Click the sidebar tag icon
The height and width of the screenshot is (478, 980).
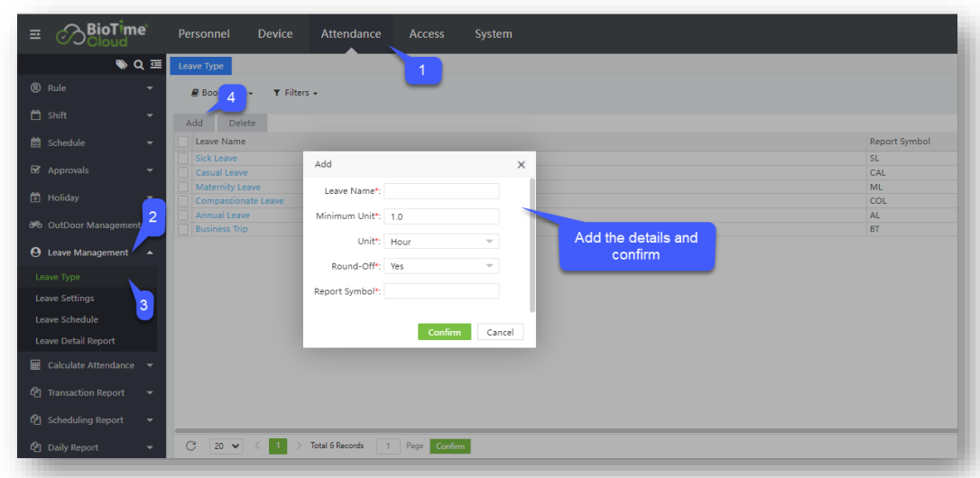coord(122,65)
